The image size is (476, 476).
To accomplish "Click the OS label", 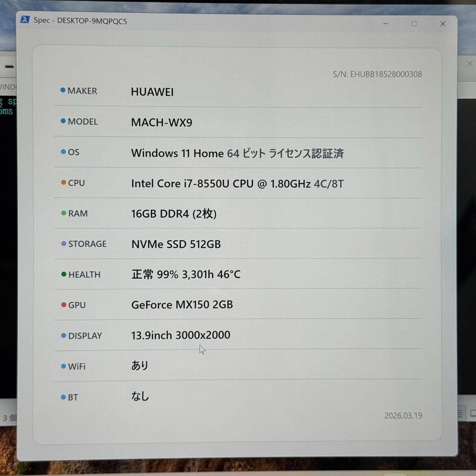I will point(73,152).
